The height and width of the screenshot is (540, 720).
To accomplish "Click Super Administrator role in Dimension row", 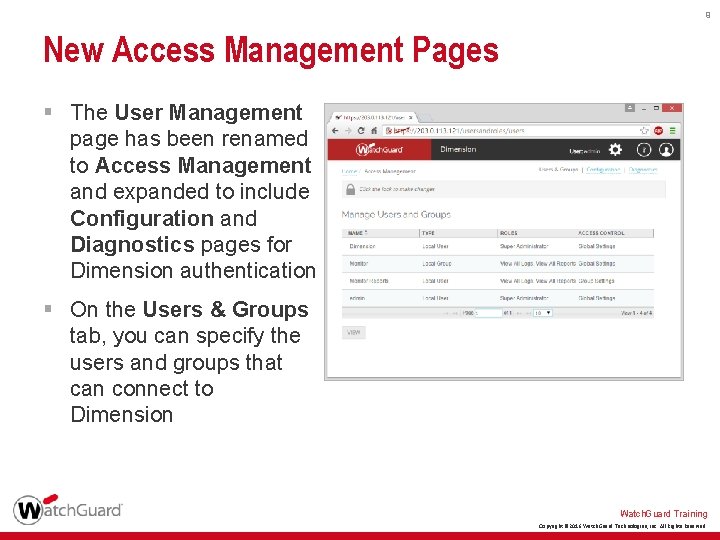I will [524, 246].
